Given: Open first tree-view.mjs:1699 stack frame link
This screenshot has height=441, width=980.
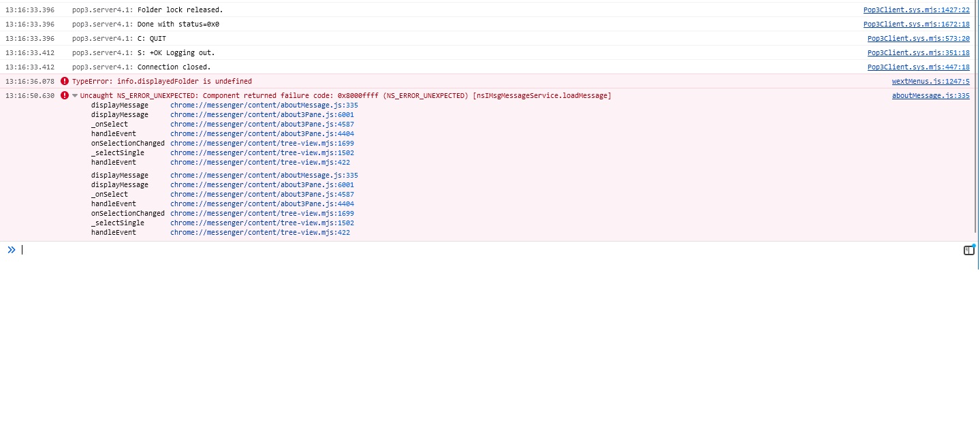Looking at the screenshot, I should point(262,143).
